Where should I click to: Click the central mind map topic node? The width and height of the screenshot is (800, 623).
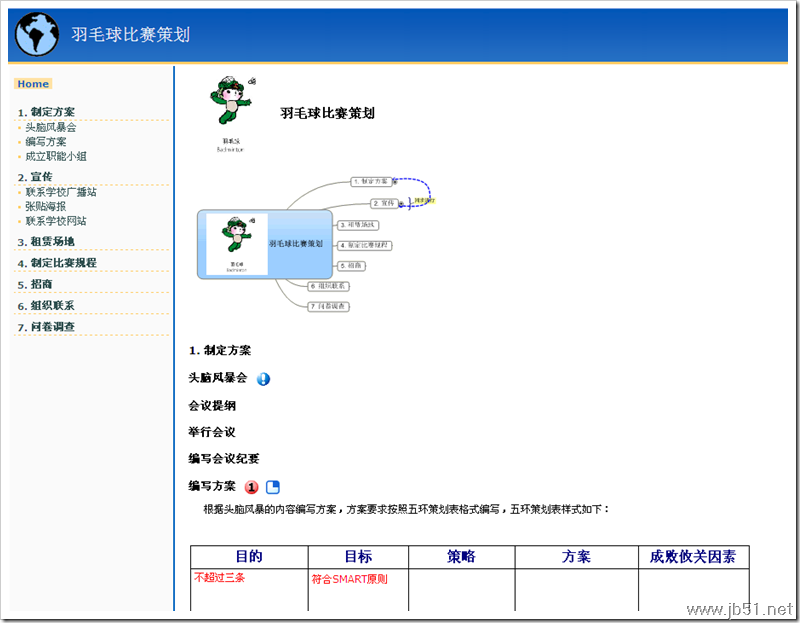point(265,244)
